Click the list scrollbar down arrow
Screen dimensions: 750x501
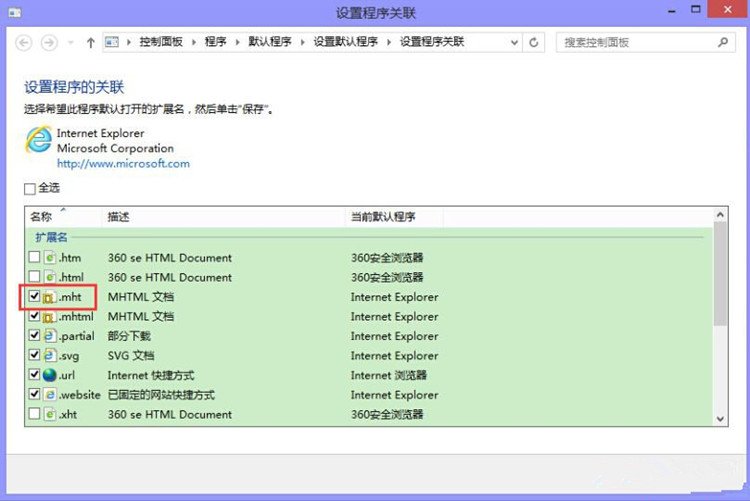coord(720,419)
